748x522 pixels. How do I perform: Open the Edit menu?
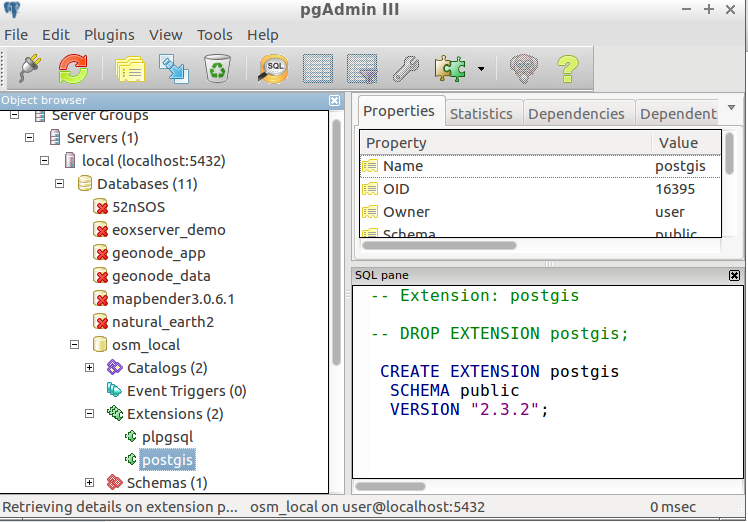(56, 35)
